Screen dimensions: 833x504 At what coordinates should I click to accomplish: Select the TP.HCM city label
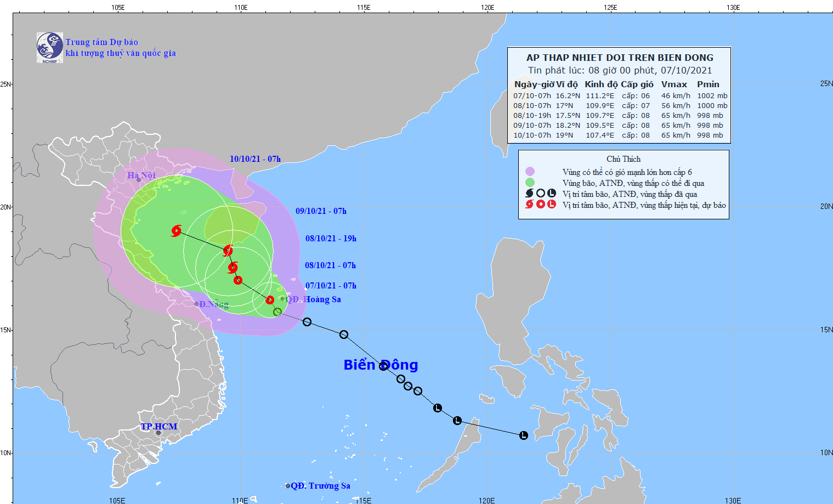(159, 427)
